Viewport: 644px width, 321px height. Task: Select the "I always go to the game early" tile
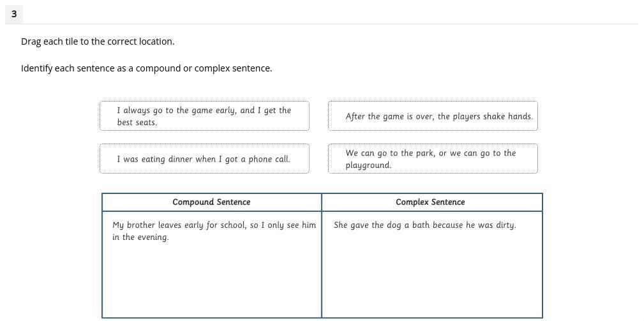(x=204, y=116)
